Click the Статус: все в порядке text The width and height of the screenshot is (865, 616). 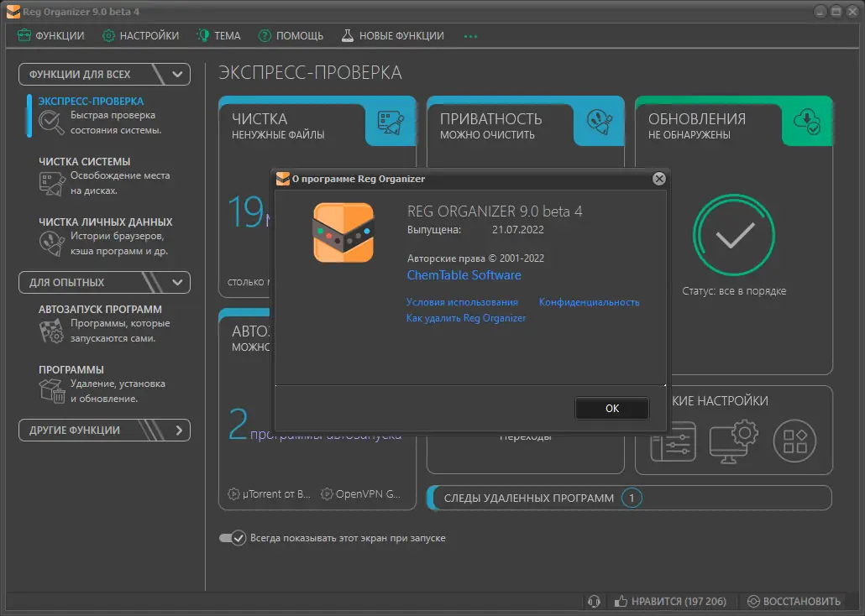click(x=734, y=291)
